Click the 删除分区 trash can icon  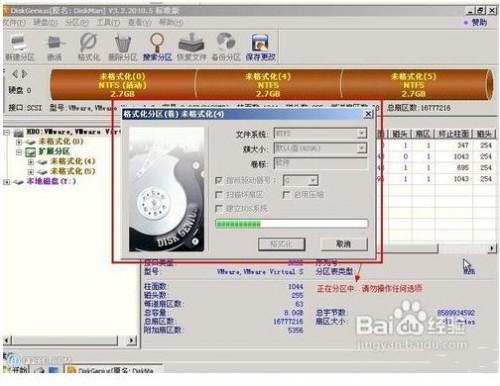(x=122, y=47)
